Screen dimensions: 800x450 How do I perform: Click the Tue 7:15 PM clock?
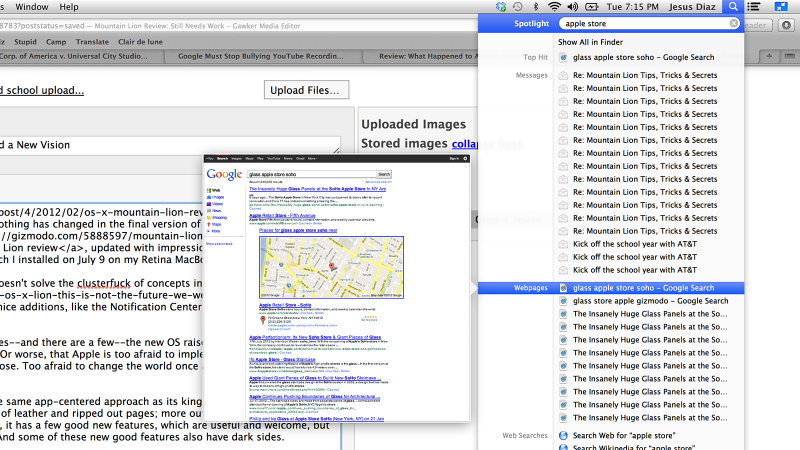pyautogui.click(x=633, y=7)
